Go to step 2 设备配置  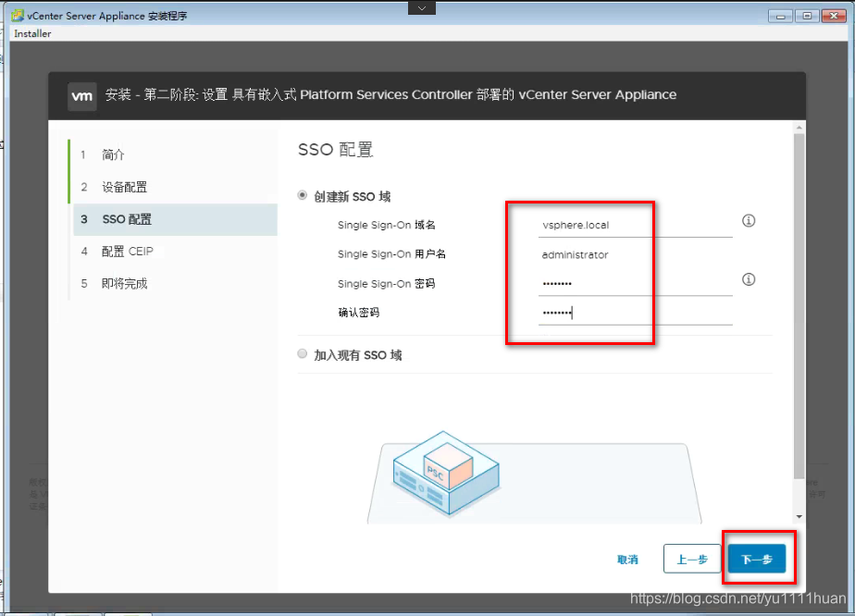175,187
